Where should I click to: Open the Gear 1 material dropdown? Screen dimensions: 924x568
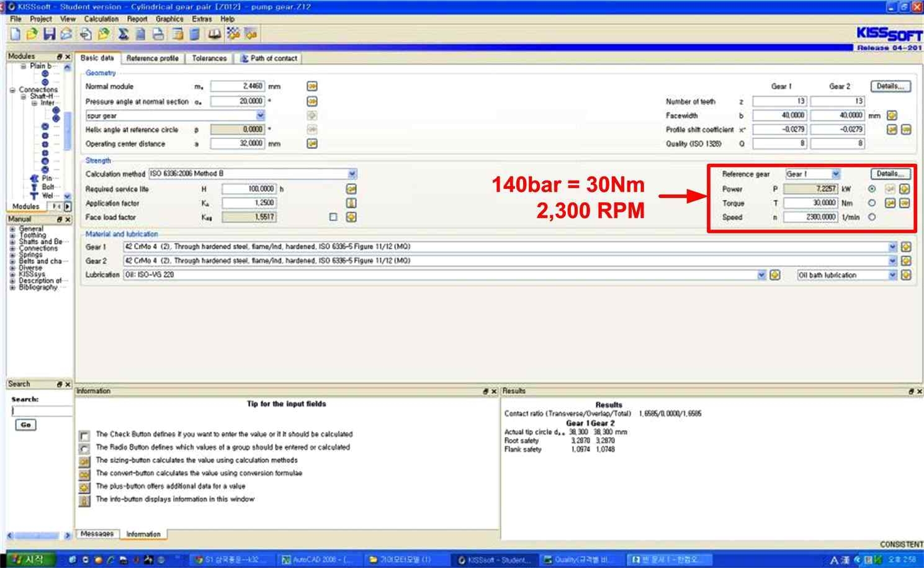coord(892,246)
